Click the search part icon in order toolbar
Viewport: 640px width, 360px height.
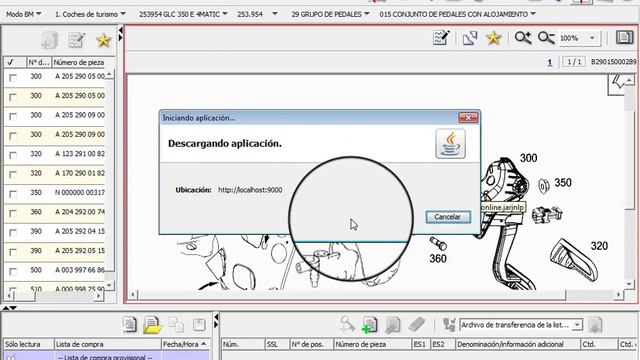[x=347, y=325]
